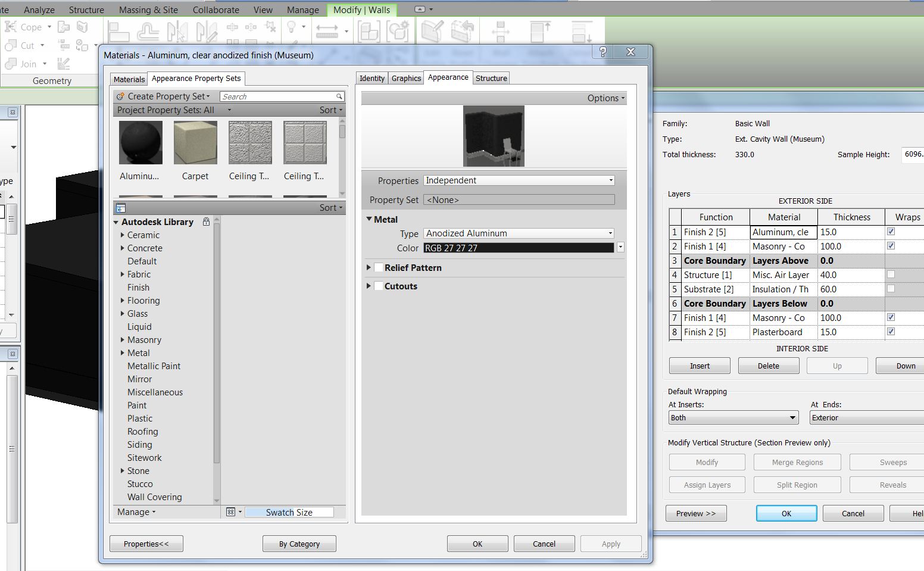The width and height of the screenshot is (924, 571).
Task: Expand the Masonry library category
Action: tap(123, 340)
